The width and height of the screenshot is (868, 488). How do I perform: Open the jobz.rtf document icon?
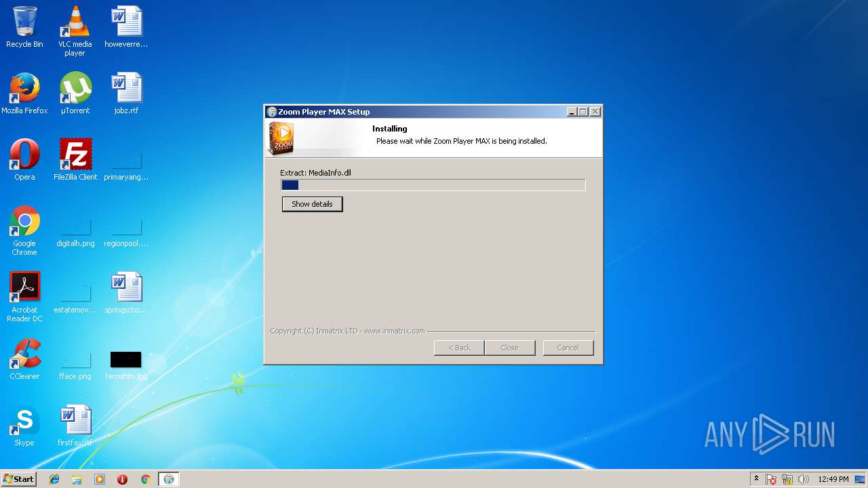coord(126,94)
